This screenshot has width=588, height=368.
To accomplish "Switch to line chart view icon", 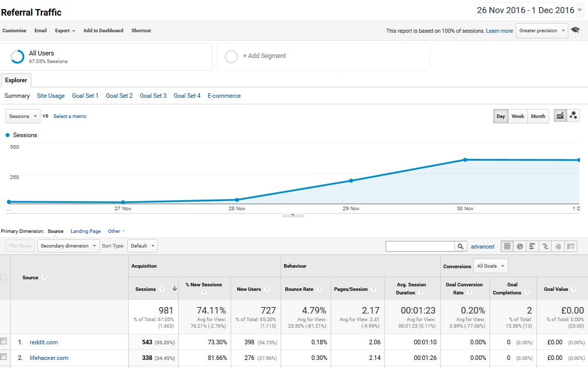I will [560, 116].
